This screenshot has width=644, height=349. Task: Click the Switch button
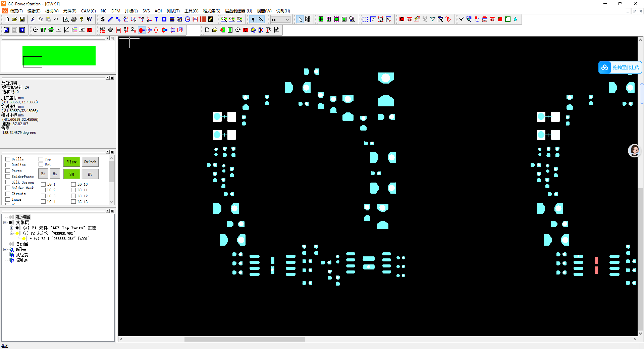coord(90,162)
